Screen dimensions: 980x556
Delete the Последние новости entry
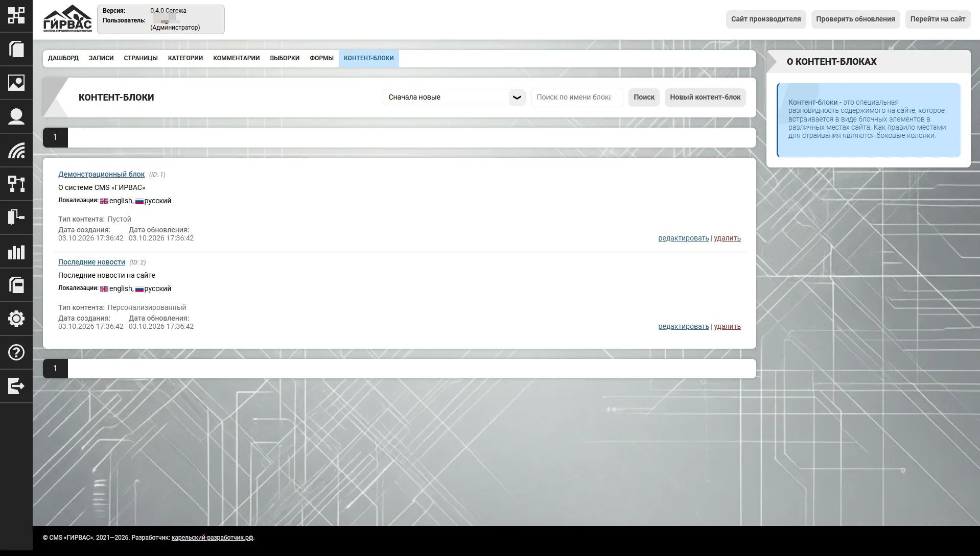pyautogui.click(x=727, y=326)
